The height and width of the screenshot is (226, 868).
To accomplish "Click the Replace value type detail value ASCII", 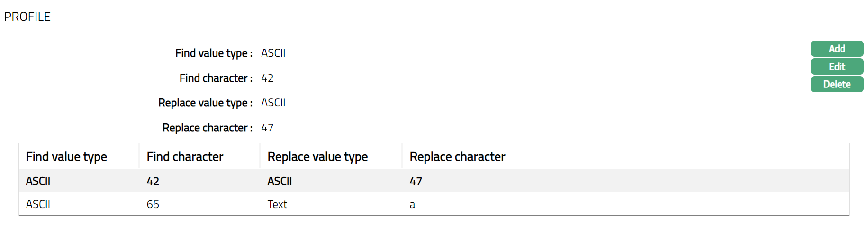I will click(273, 103).
